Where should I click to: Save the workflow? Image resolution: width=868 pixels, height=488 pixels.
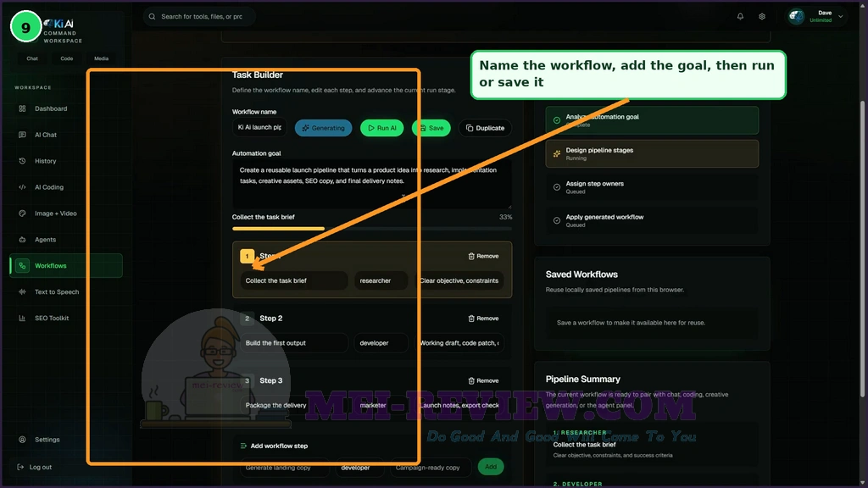pos(431,128)
